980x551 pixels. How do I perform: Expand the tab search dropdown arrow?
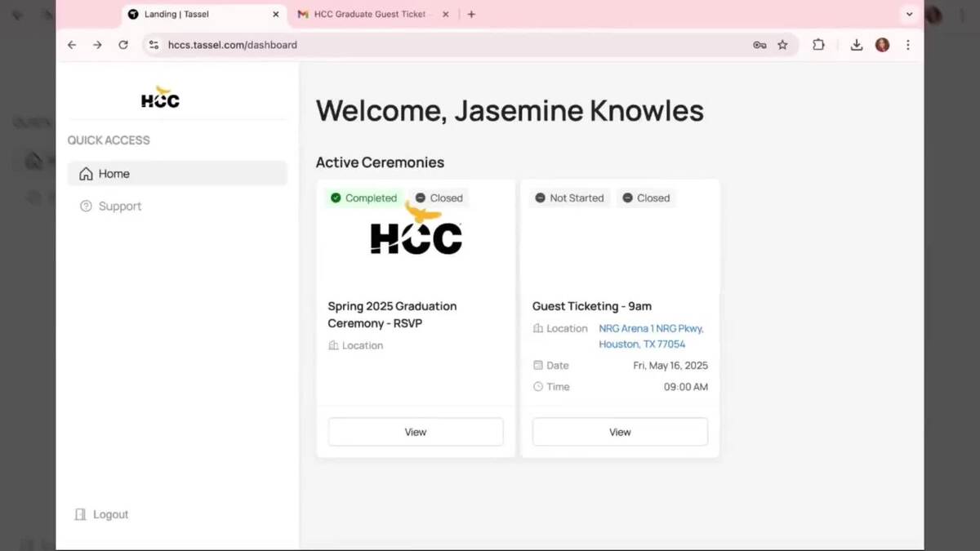pyautogui.click(x=909, y=14)
